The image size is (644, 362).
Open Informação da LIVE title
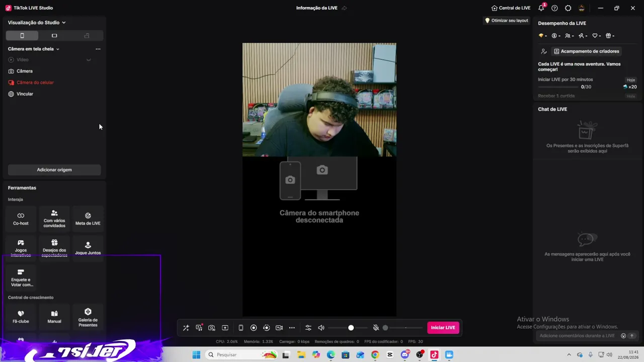[x=317, y=8]
